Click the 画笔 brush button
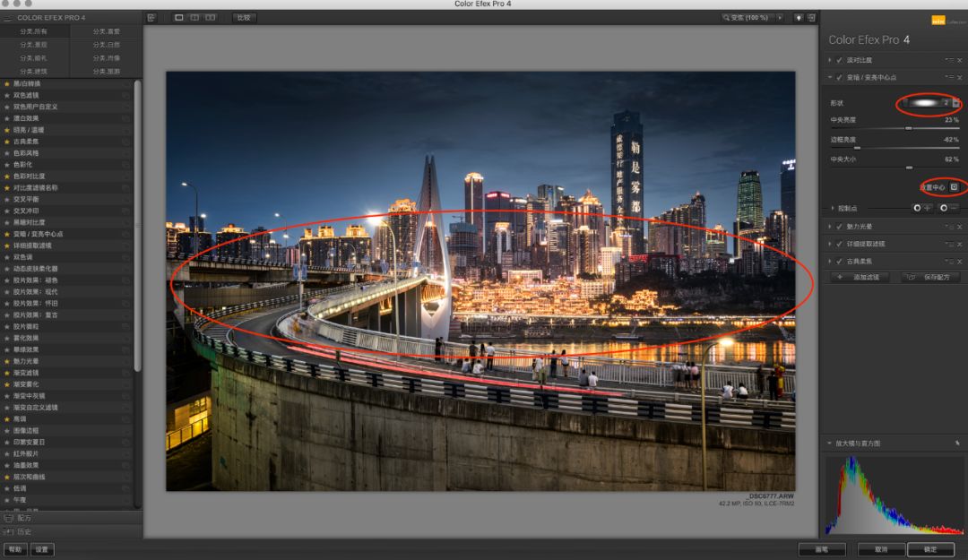This screenshot has width=968, height=560. click(x=822, y=549)
